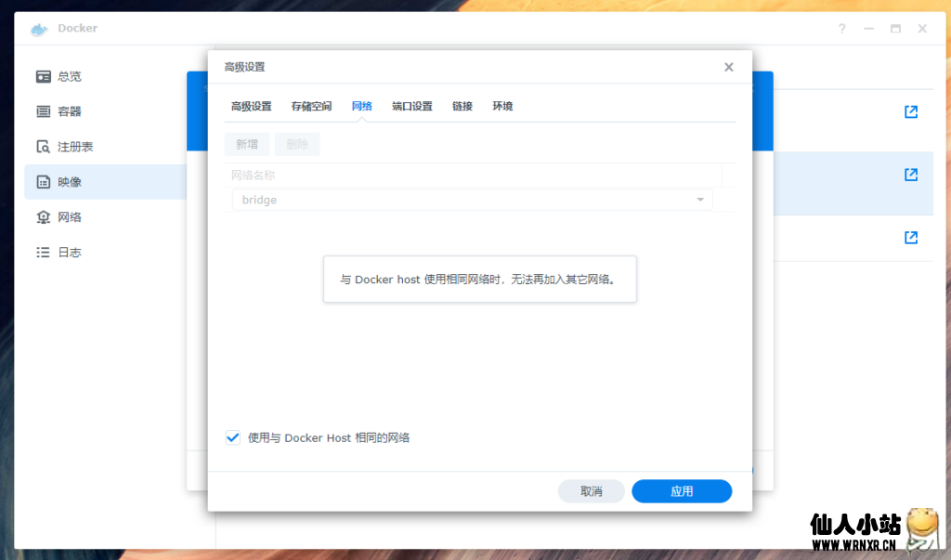Click the Network (网络) sidebar icon
The height and width of the screenshot is (560, 951).
[43, 217]
